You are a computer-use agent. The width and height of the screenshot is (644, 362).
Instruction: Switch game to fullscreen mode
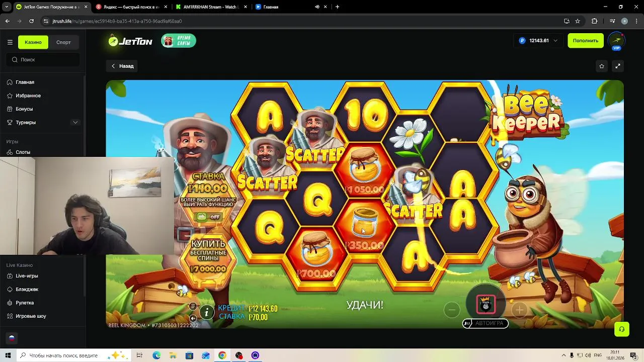[x=618, y=66]
